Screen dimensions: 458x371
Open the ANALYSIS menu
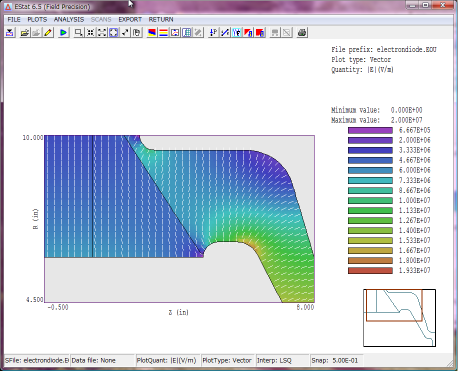click(x=69, y=20)
